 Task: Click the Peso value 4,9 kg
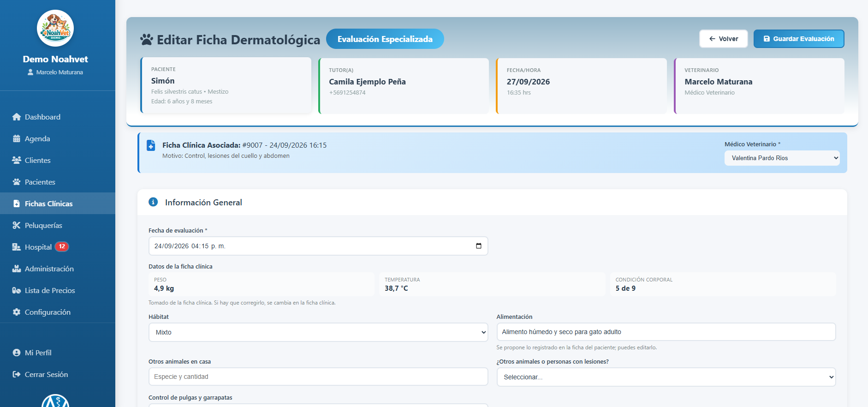click(x=164, y=288)
